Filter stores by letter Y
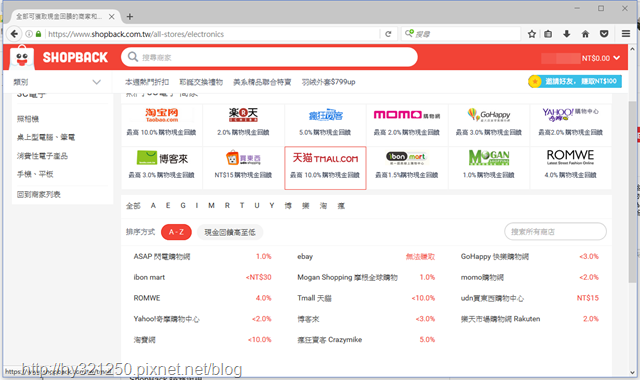Viewport: 640px width, 380px height. (271, 206)
